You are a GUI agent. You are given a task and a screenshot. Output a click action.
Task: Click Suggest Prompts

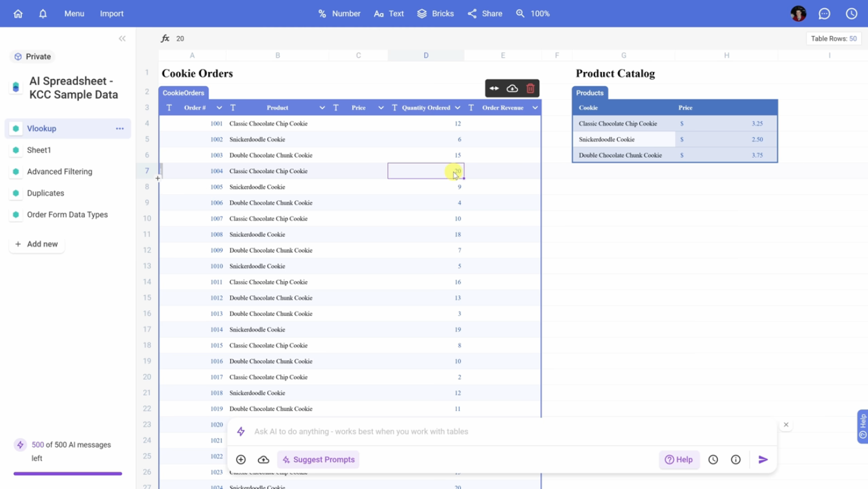(318, 460)
